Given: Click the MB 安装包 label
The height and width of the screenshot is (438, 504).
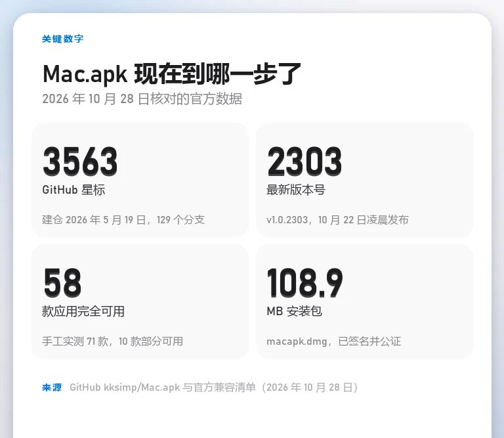Looking at the screenshot, I should click(x=295, y=311).
